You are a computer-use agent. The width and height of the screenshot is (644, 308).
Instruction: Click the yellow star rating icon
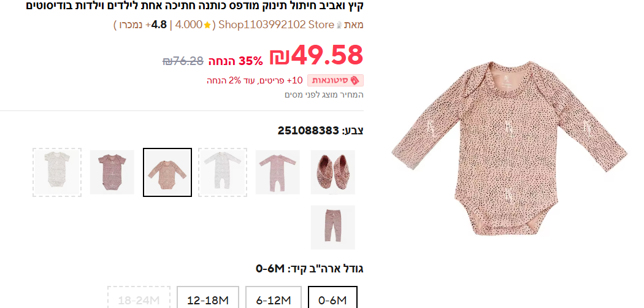(207, 25)
